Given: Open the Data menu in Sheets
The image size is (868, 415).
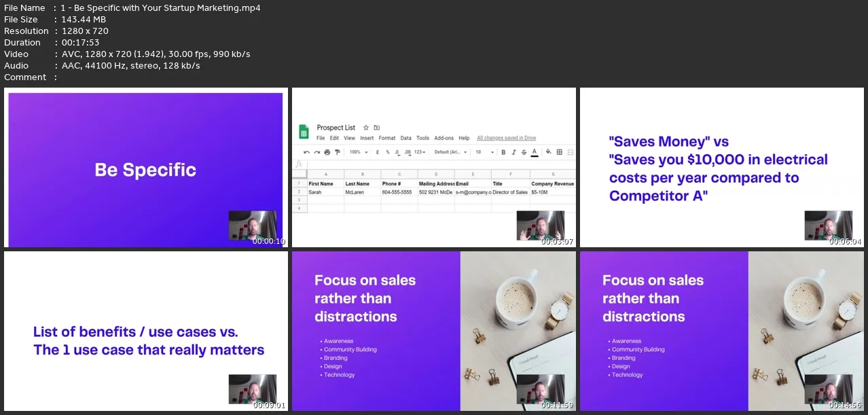Looking at the screenshot, I should (x=405, y=138).
